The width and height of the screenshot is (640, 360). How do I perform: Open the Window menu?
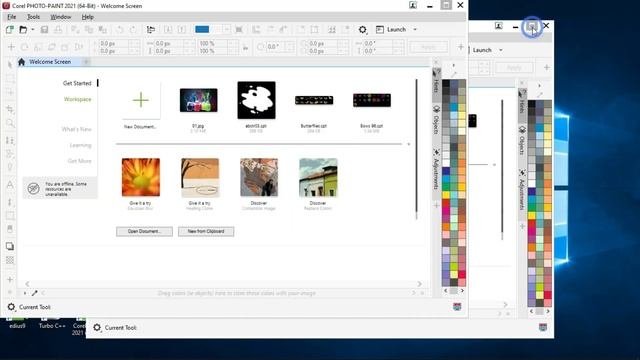point(60,17)
